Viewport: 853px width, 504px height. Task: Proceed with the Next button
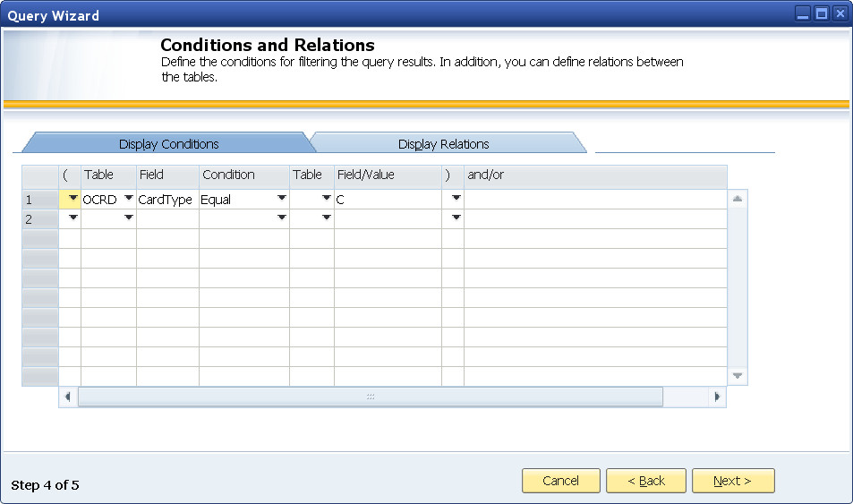(x=732, y=481)
